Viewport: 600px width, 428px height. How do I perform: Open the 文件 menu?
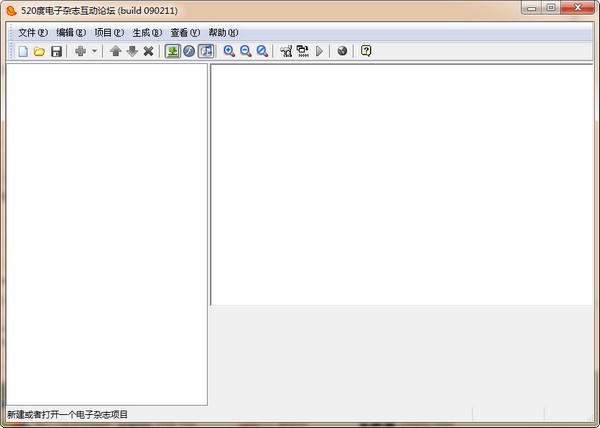32,32
